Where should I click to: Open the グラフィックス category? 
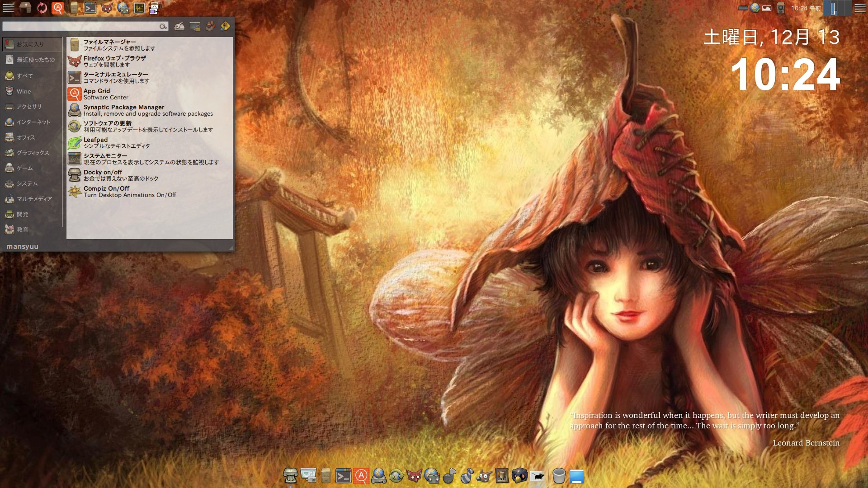tap(32, 153)
